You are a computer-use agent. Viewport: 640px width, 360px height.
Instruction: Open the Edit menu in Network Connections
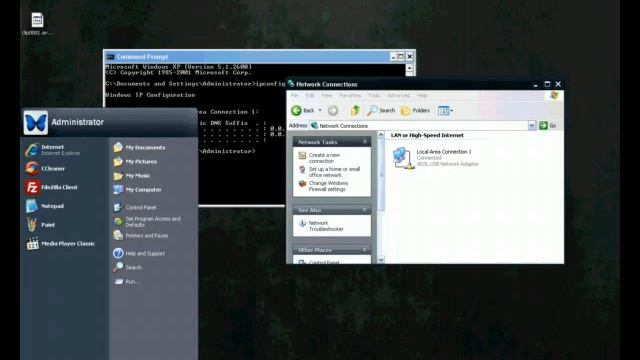click(x=310, y=96)
